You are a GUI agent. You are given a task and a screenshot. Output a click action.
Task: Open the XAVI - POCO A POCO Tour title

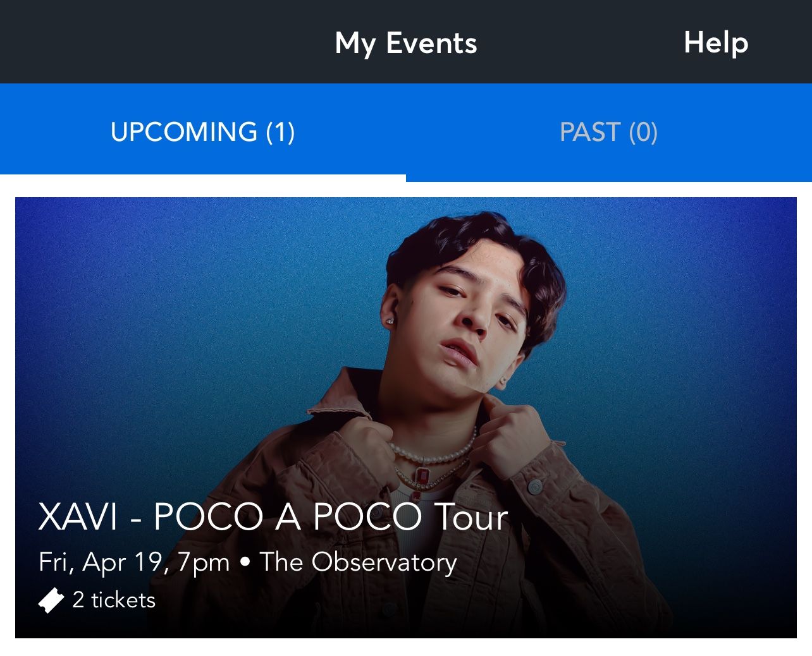[273, 517]
